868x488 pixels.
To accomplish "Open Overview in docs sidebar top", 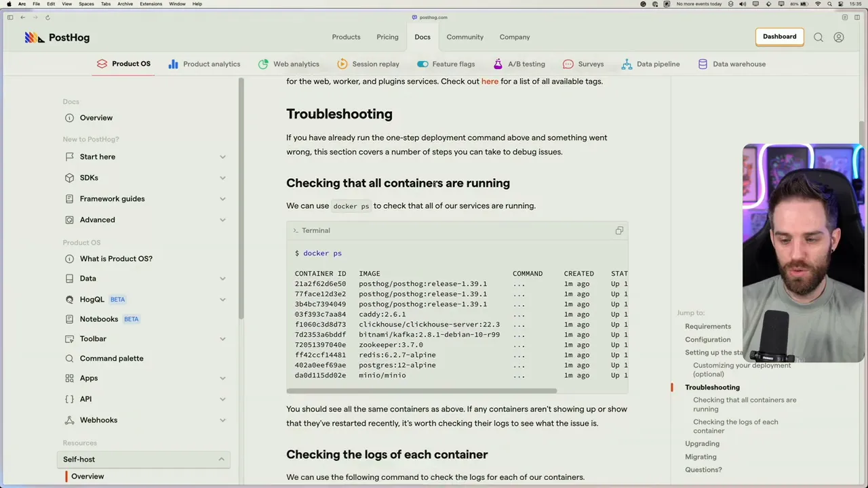I will 96,118.
